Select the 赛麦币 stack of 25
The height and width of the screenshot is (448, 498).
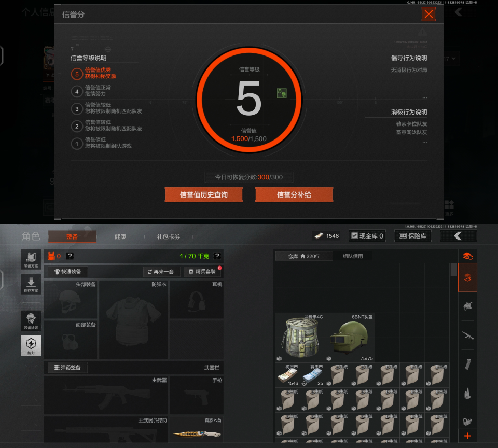click(312, 375)
